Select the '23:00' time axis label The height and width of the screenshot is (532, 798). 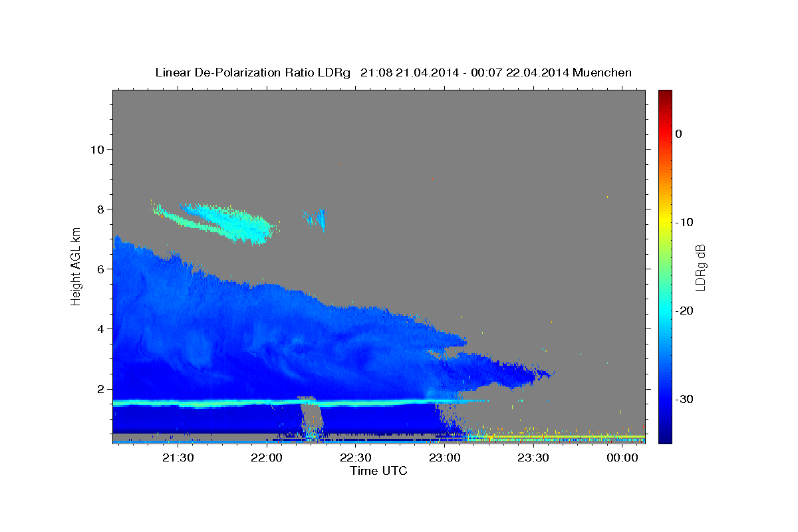[x=445, y=458]
